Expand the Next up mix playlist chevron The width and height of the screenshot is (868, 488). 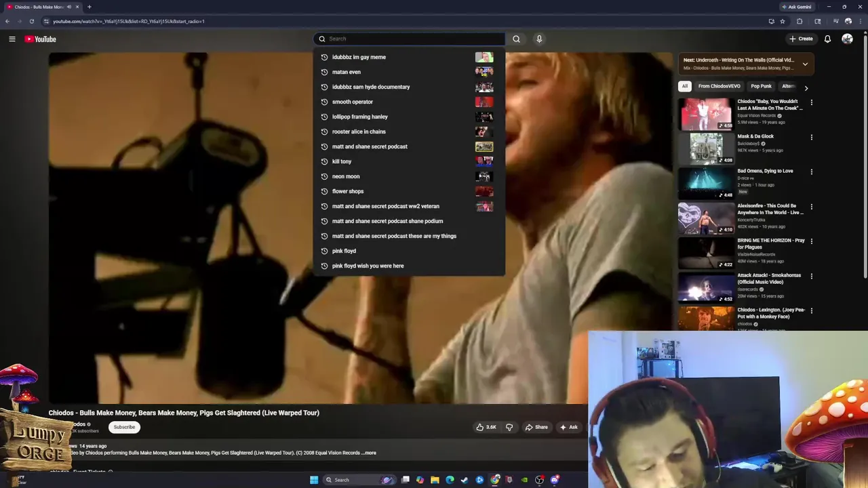tap(805, 64)
